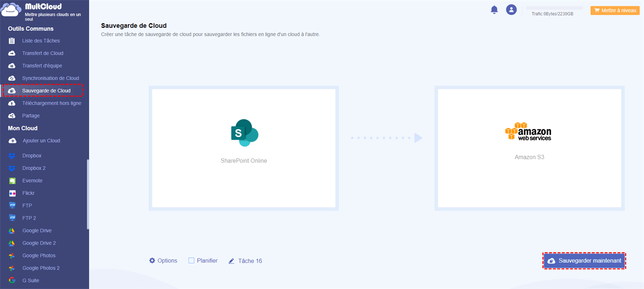The image size is (644, 289).
Task: Click the FTP icon
Action: point(12,206)
